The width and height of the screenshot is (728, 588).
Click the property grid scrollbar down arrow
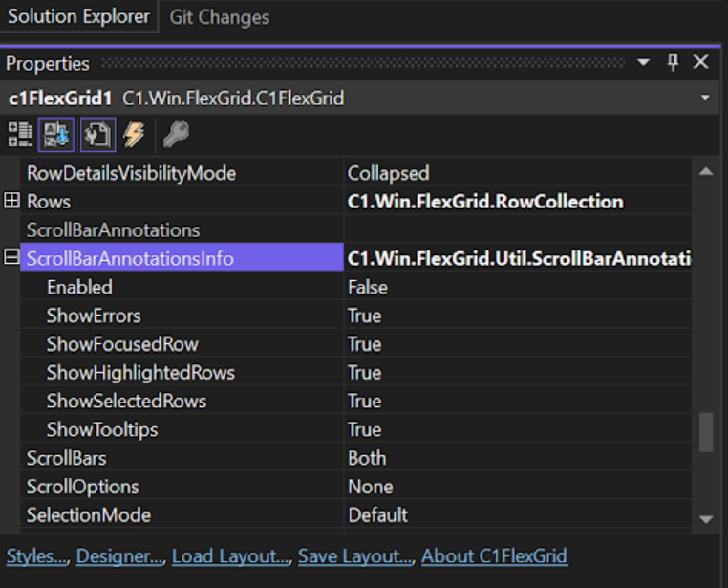[x=706, y=519]
